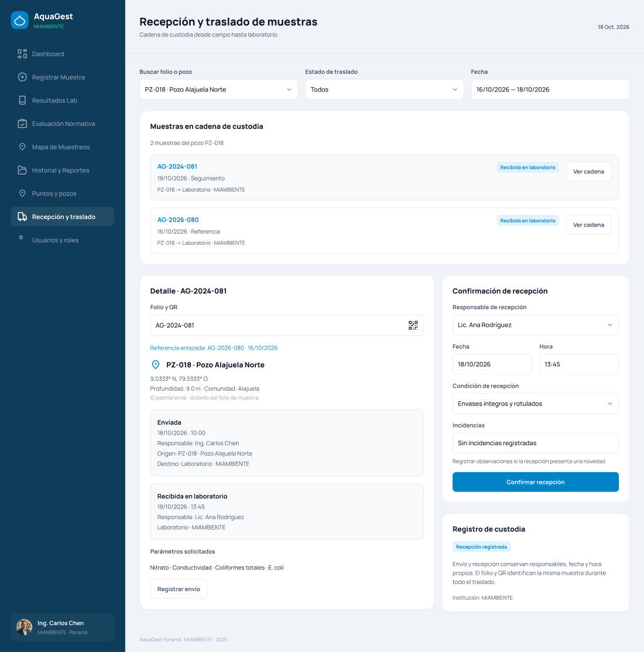Click the AquaGest water drop logo
This screenshot has width=644, height=652.
tap(19, 21)
